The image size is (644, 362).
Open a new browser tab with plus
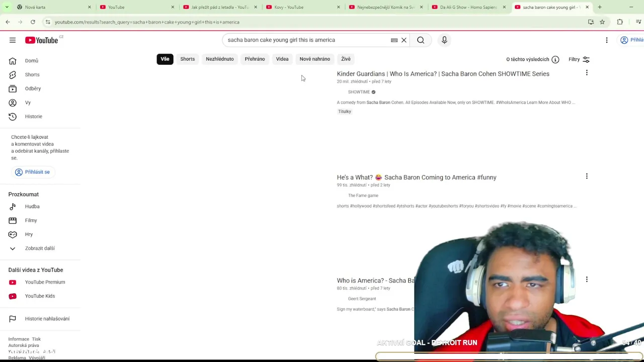(x=600, y=7)
